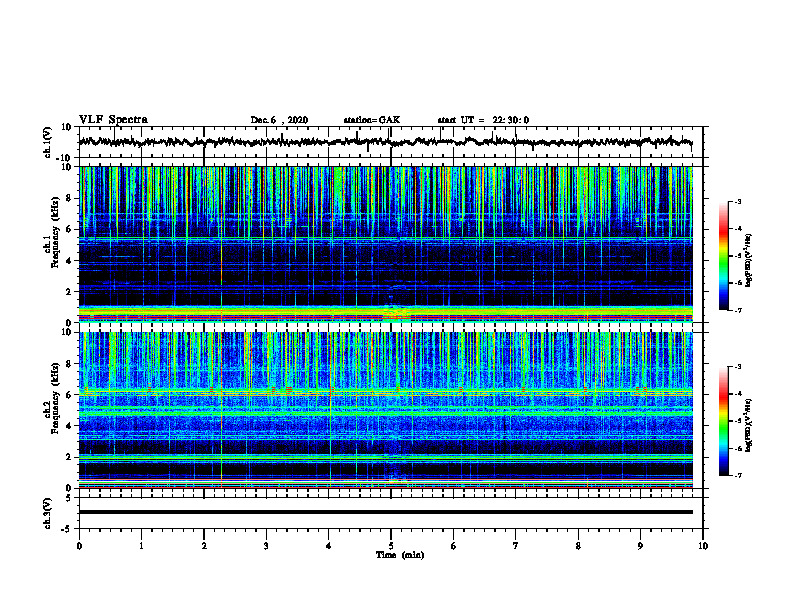
Task: Click the "VLF Spectra" plot title
Action: pyautogui.click(x=113, y=120)
